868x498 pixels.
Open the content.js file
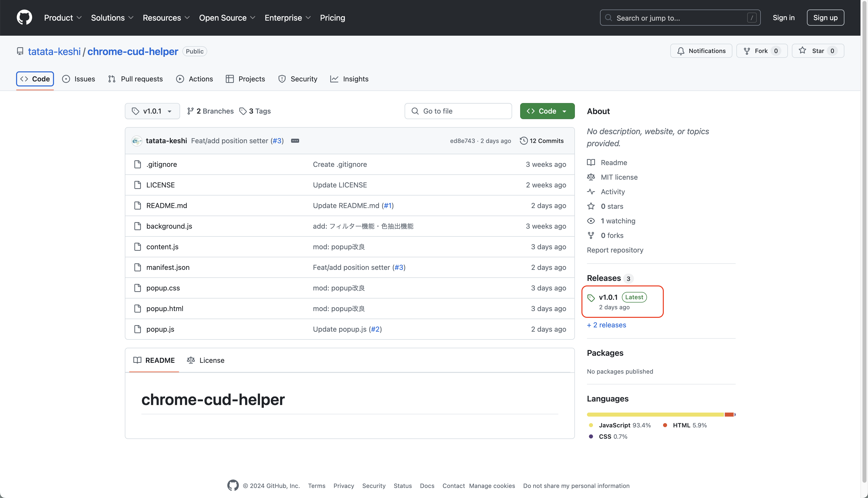(x=162, y=246)
